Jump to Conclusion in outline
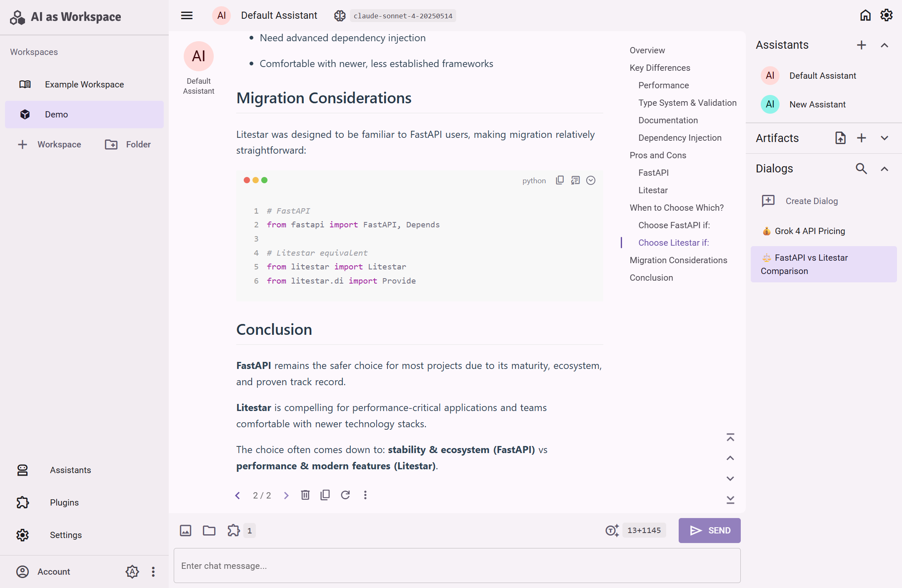 pyautogui.click(x=651, y=278)
